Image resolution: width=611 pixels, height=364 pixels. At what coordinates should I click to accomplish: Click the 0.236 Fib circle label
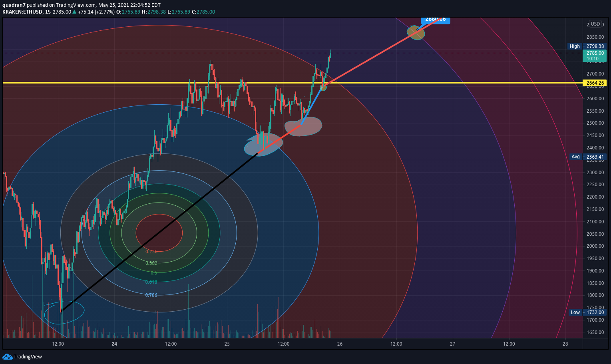coord(151,252)
